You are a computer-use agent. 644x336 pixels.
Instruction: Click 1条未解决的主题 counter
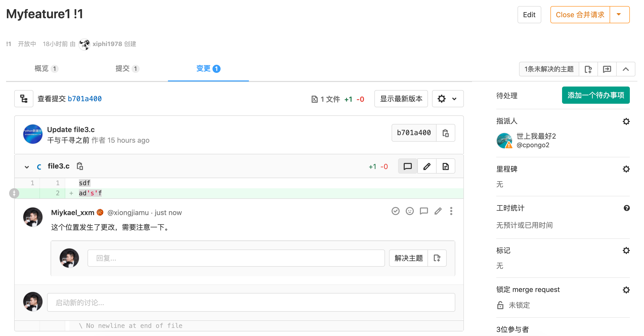(549, 69)
